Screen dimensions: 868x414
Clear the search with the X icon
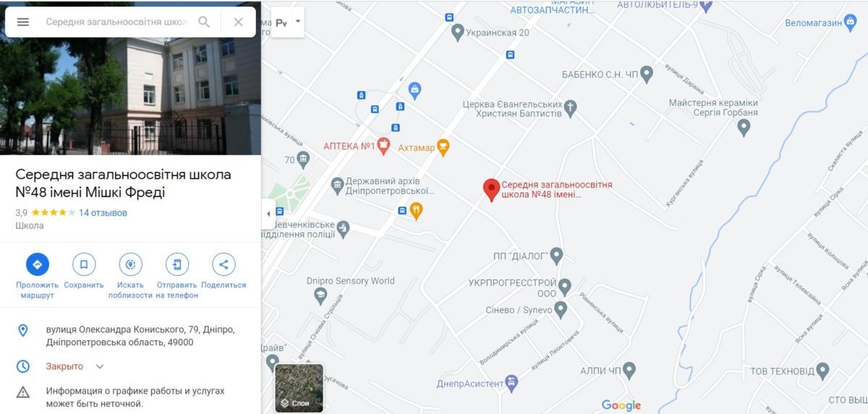pos(238,22)
